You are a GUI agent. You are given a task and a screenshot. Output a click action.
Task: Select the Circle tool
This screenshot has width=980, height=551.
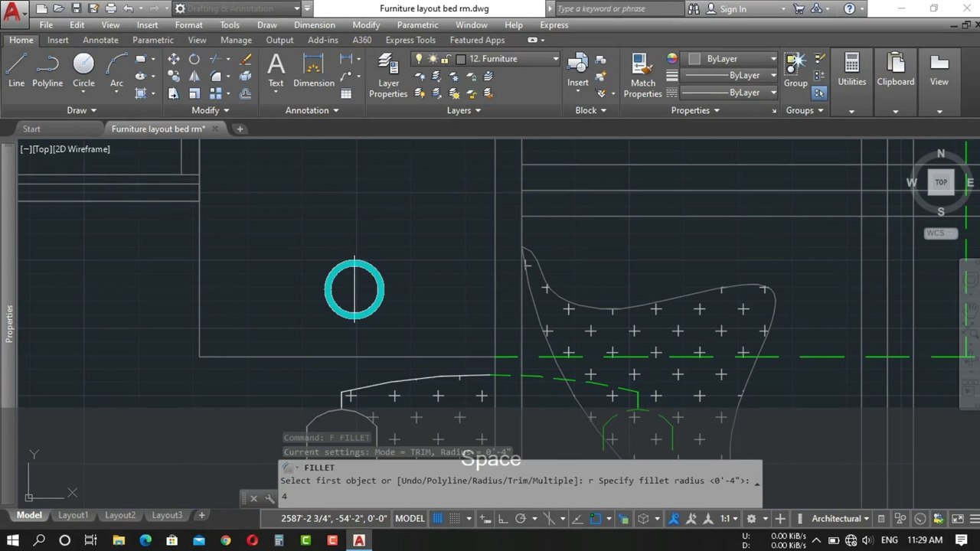pyautogui.click(x=83, y=70)
